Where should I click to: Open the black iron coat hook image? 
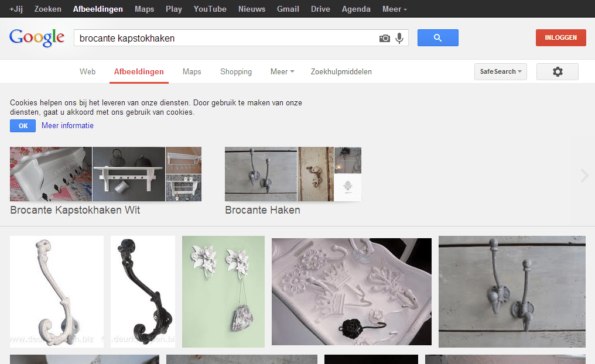143,291
